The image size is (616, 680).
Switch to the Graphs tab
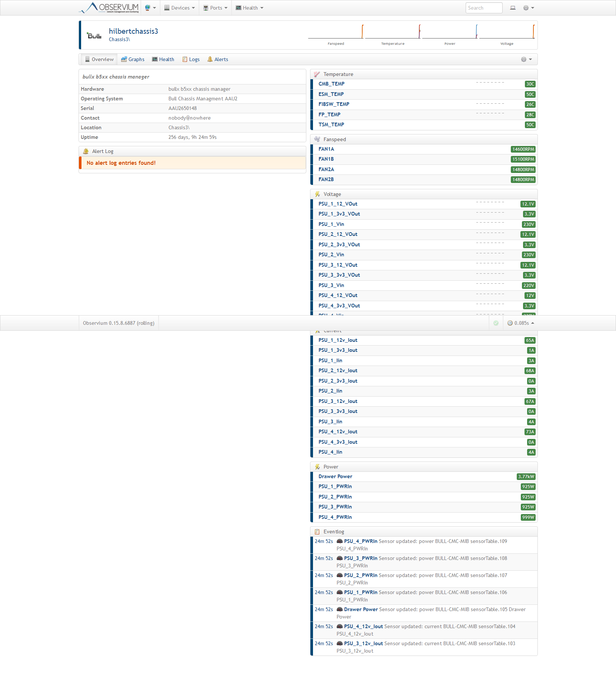click(x=133, y=59)
